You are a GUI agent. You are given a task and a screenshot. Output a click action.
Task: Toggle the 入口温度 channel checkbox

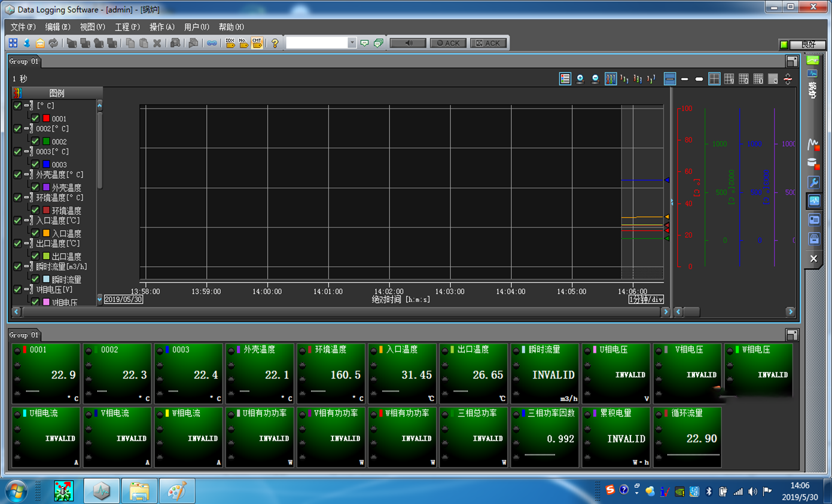pos(35,233)
